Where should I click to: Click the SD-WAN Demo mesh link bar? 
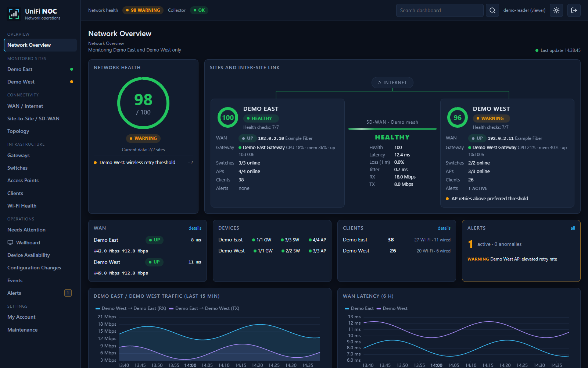click(x=392, y=129)
